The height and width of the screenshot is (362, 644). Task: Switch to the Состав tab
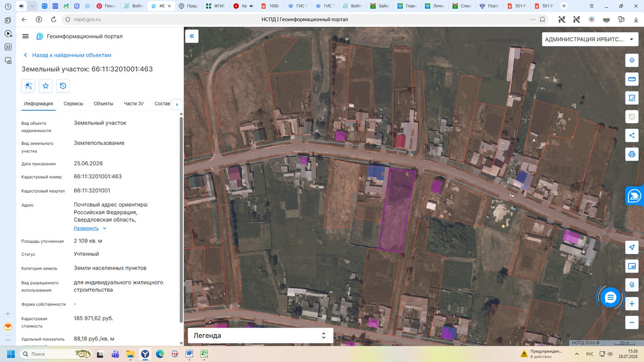pyautogui.click(x=162, y=104)
